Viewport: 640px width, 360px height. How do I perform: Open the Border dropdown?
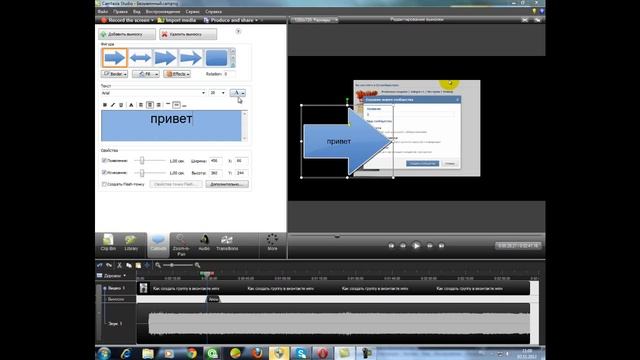[x=114, y=74]
